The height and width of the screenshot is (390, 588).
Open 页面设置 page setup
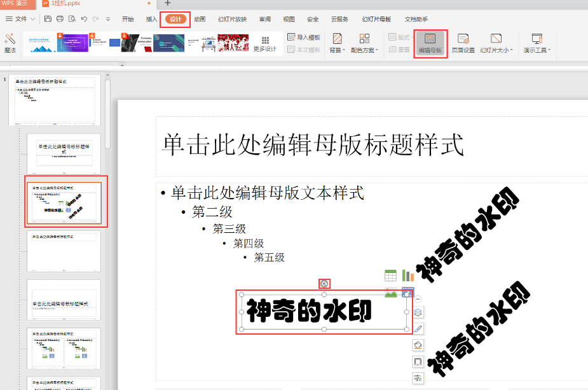(x=463, y=43)
